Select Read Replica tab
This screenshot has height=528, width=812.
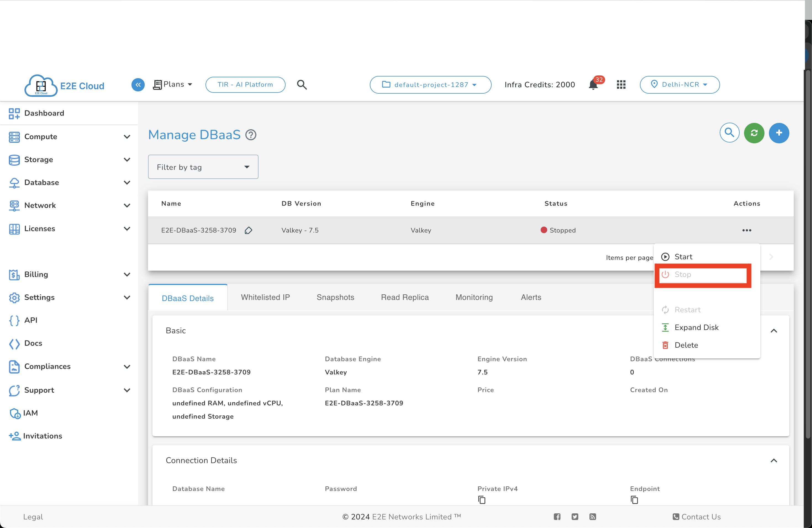[405, 297]
